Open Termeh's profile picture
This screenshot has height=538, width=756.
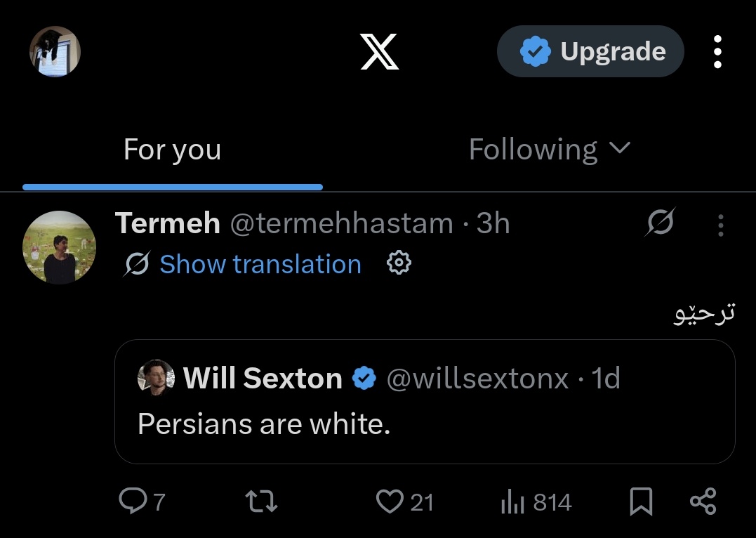click(59, 247)
